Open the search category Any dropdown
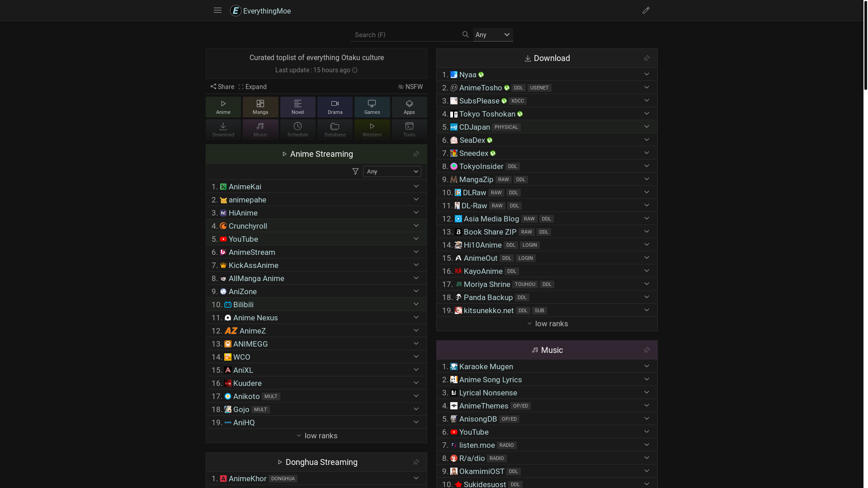The image size is (868, 488). click(493, 35)
